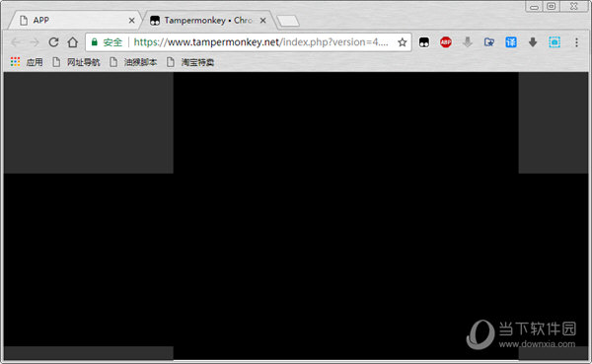Open a new tab with the new-tab button
Screen dimensions: 592x364
click(288, 21)
